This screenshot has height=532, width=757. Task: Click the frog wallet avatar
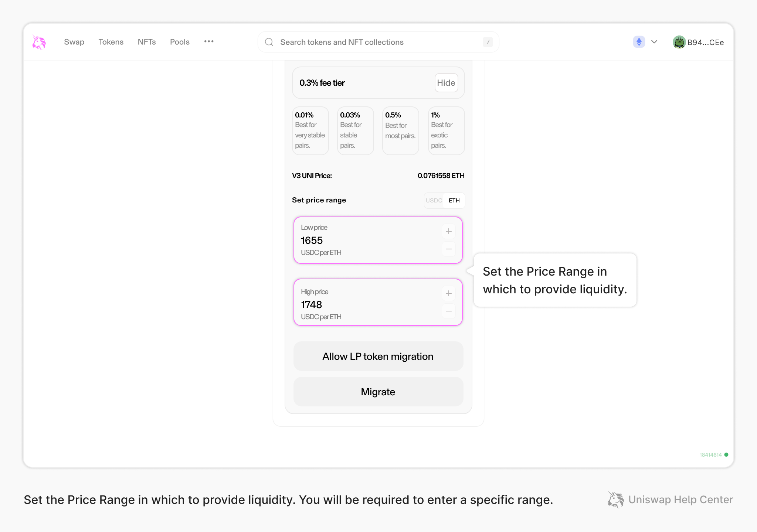[x=679, y=42]
